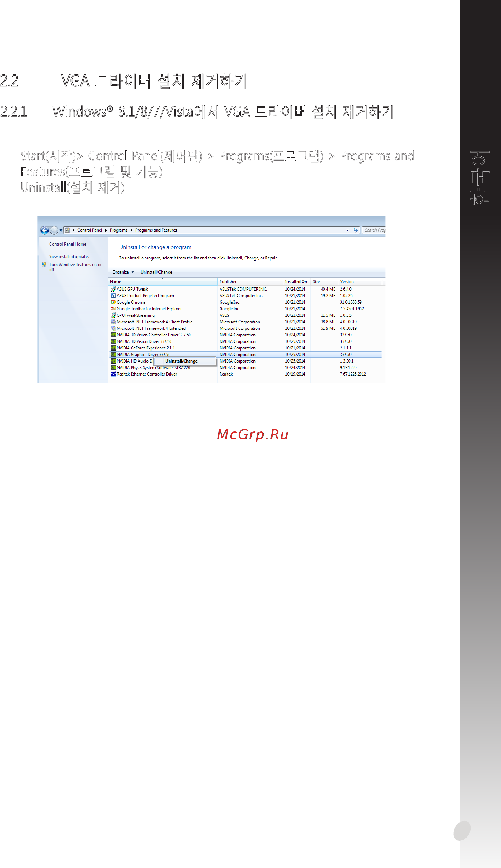Select NVIDIA PhysX System Software 9.13.1220
Image resolution: width=501 pixels, height=868 pixels.
point(245,368)
